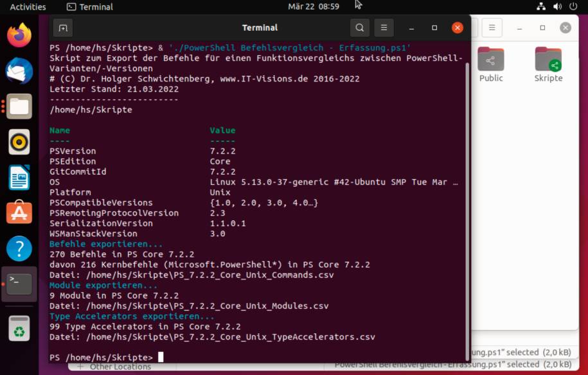Open the Files app in the dock
588x375 pixels.
[19, 107]
